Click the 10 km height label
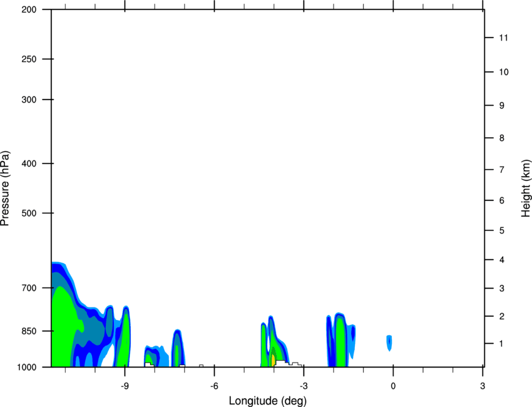 (x=504, y=72)
